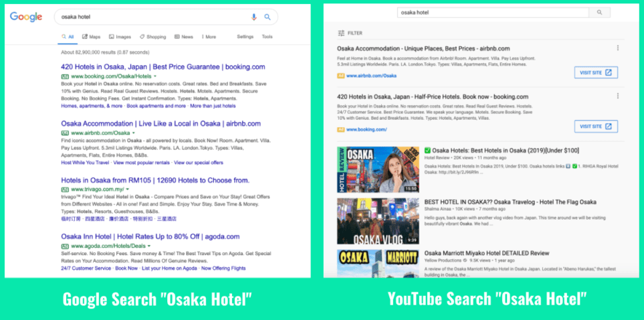The image size is (644, 320).
Task: Open options menu for airbnb ad
Action: point(618,48)
